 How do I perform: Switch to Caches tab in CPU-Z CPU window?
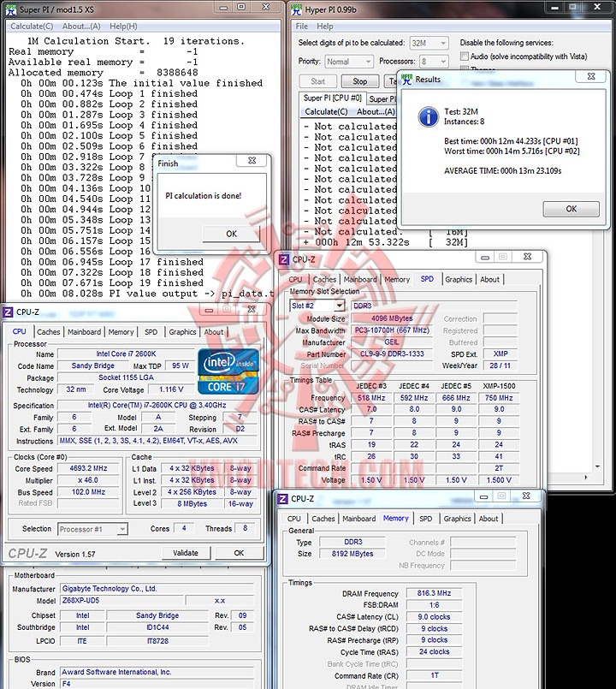[48, 332]
